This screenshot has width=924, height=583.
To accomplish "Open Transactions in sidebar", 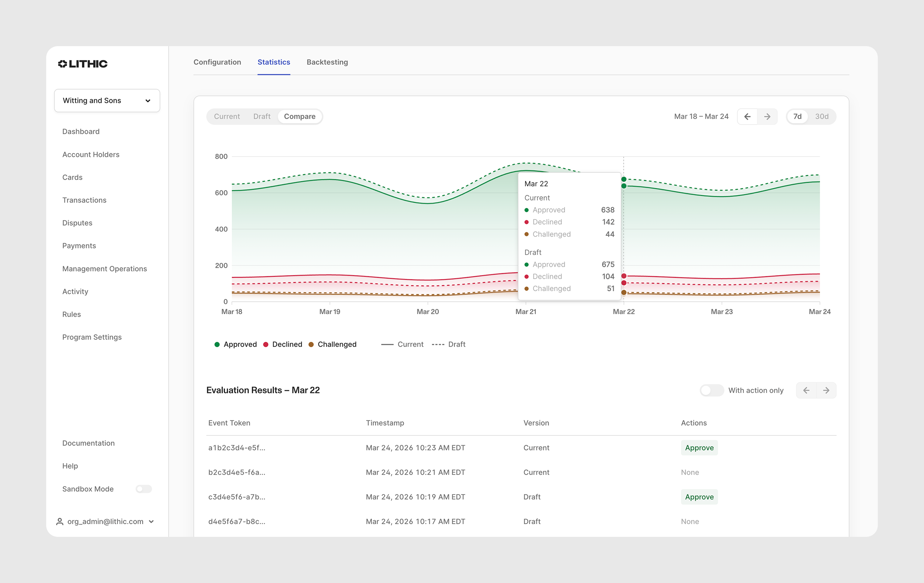I will point(84,200).
